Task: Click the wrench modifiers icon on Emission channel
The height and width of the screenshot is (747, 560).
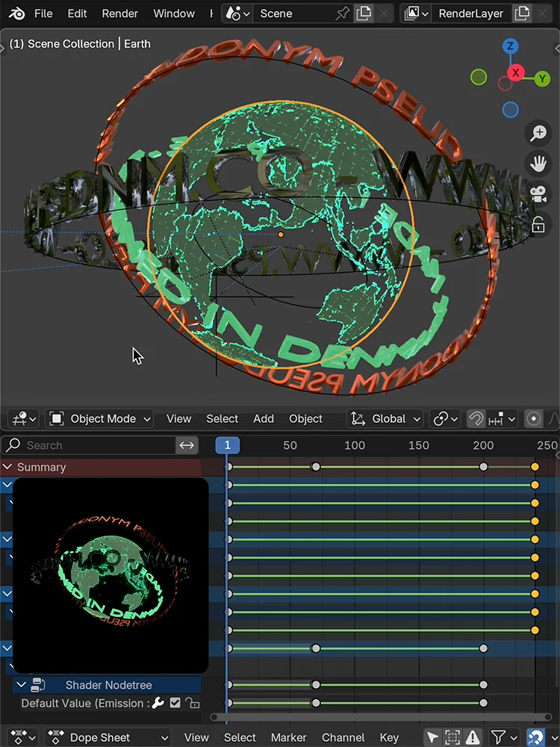Action: coord(158,703)
